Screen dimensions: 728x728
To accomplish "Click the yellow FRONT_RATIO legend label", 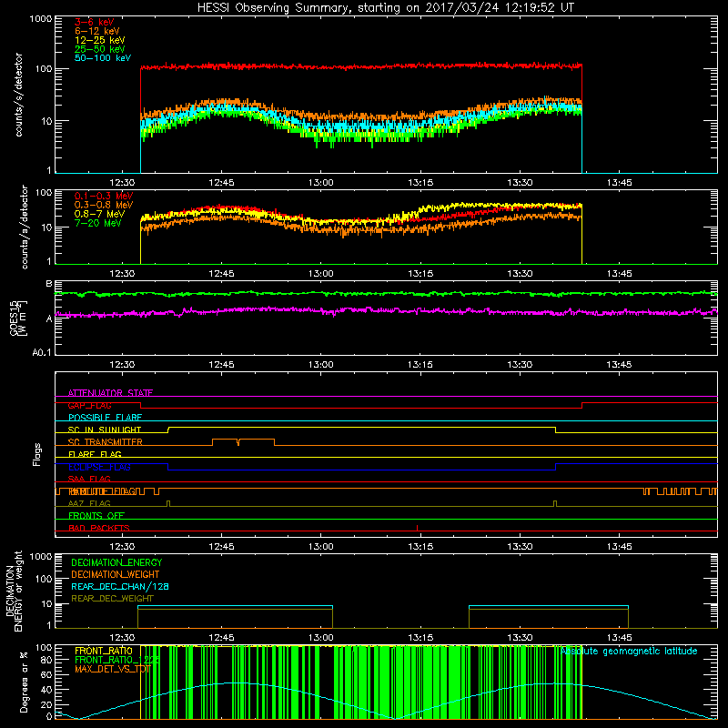I will tap(104, 651).
